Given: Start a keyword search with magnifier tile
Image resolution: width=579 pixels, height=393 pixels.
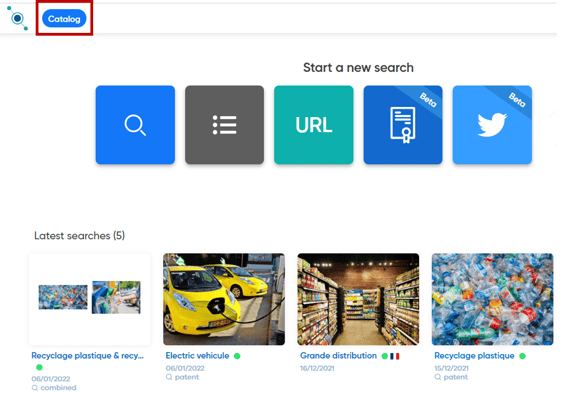Looking at the screenshot, I should (135, 125).
